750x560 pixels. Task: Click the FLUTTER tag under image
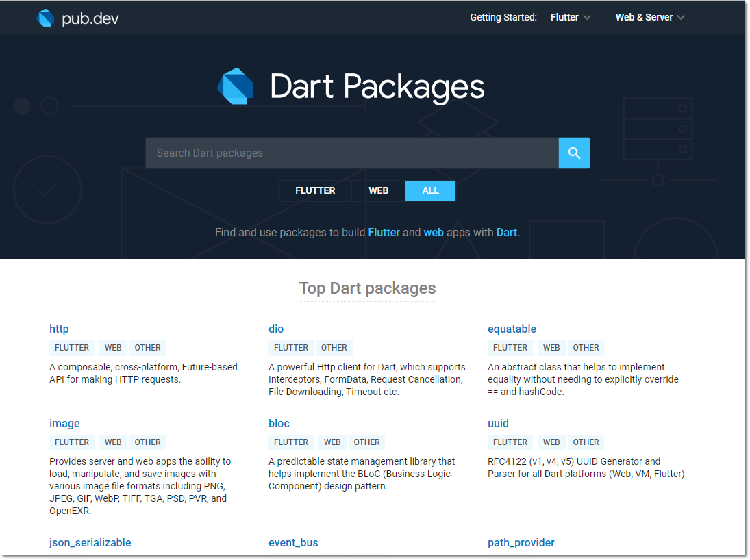[x=72, y=442]
